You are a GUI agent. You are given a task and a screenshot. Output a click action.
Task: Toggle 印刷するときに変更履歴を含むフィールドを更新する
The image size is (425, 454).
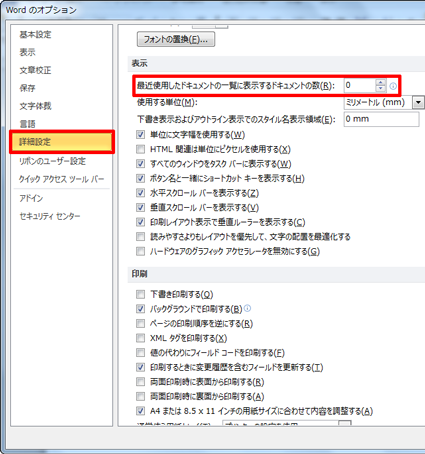(140, 367)
